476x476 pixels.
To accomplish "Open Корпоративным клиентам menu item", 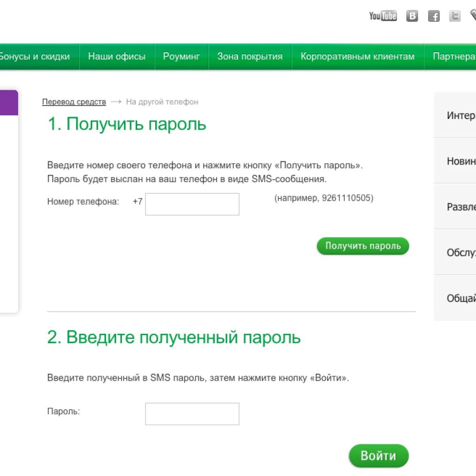I will tap(357, 56).
